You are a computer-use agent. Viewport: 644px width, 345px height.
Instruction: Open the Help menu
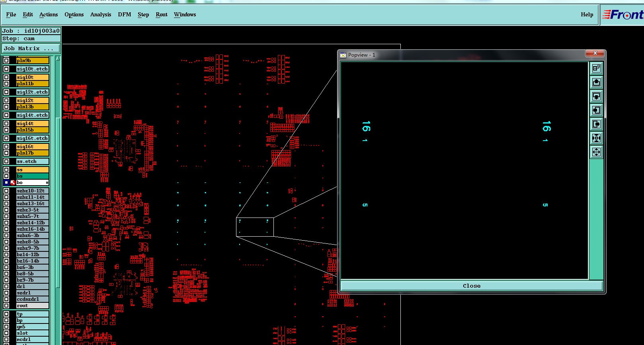coord(587,15)
